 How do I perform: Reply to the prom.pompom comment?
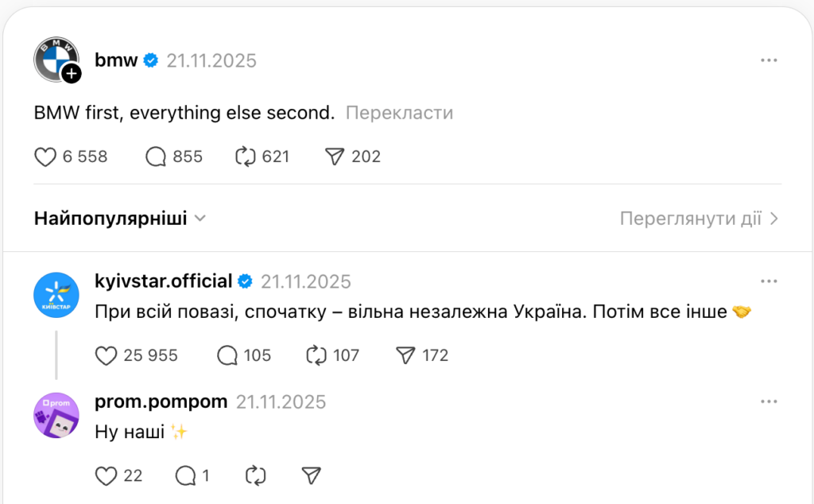coord(185,475)
